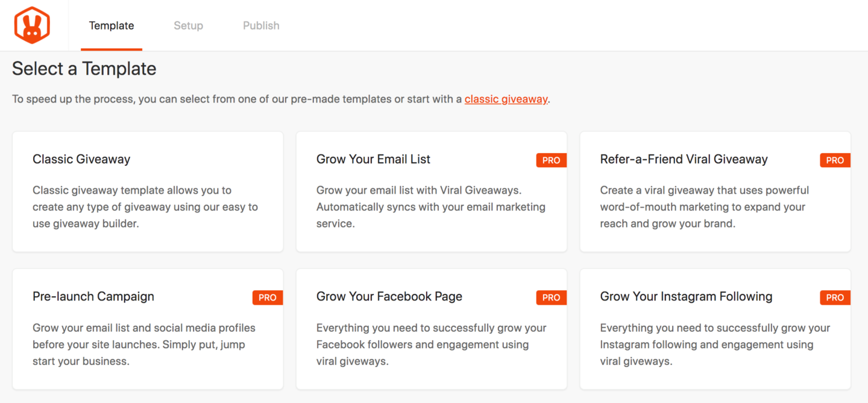Switch to the Template tab
Screen dimensions: 868x403
pos(112,25)
